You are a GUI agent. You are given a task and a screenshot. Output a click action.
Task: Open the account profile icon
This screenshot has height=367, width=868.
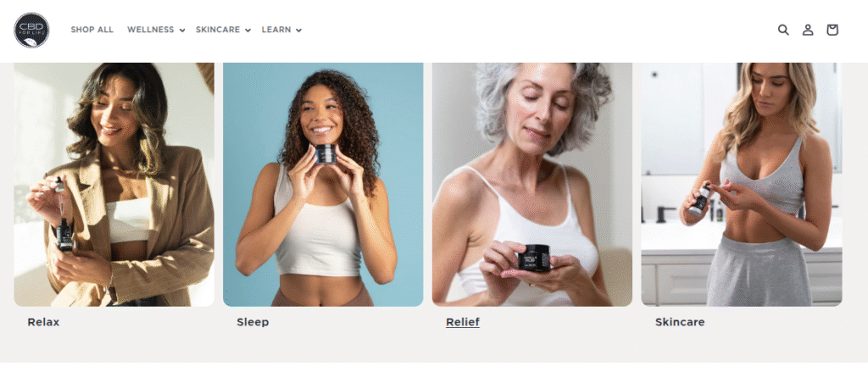[808, 30]
